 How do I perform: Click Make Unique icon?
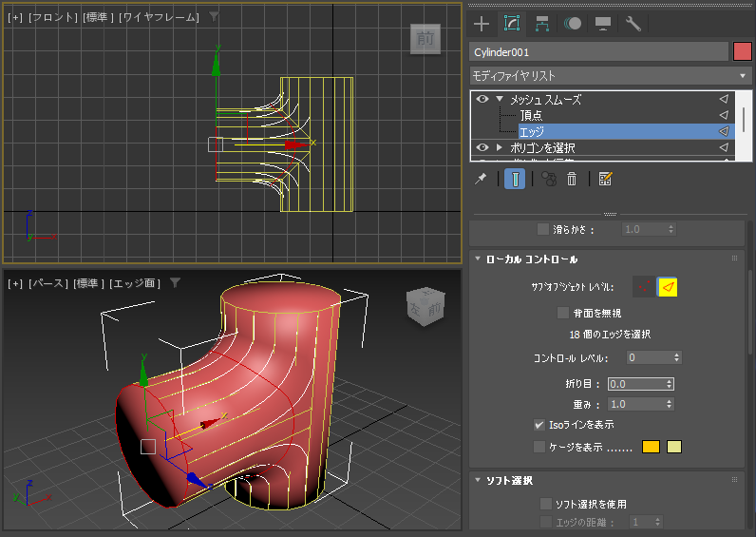pos(549,179)
